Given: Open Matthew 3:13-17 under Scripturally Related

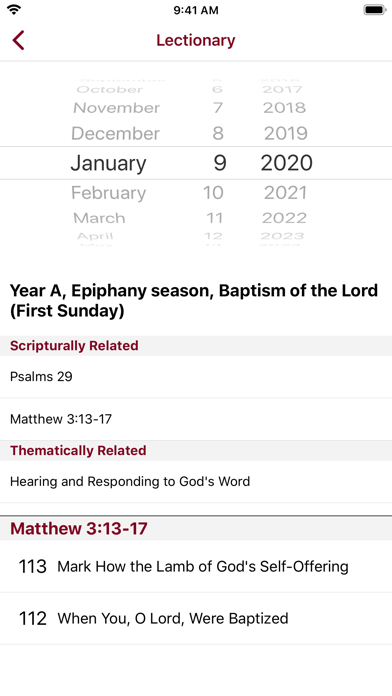Looking at the screenshot, I should (x=196, y=419).
